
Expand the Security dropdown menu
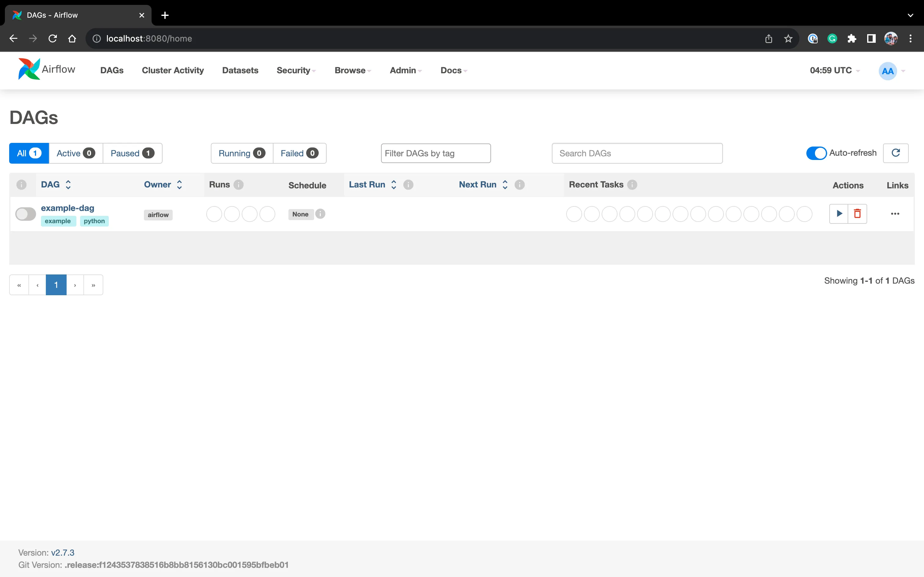(296, 70)
